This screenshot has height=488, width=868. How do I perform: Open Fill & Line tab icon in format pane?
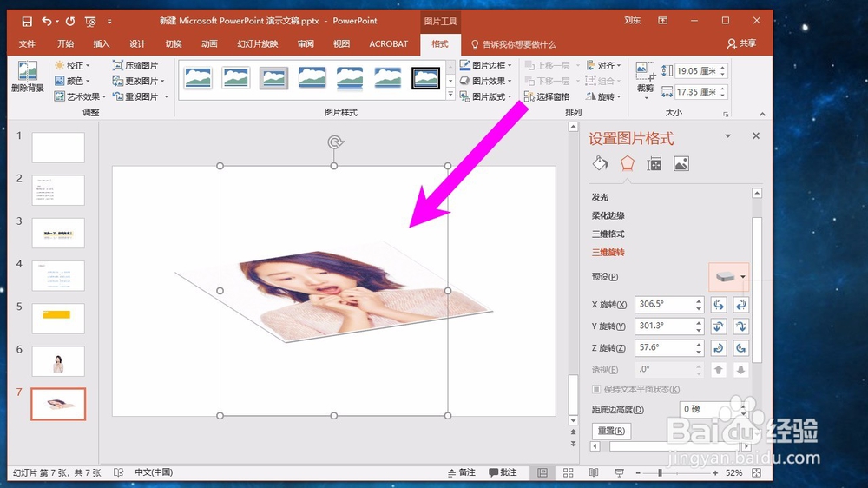[600, 163]
